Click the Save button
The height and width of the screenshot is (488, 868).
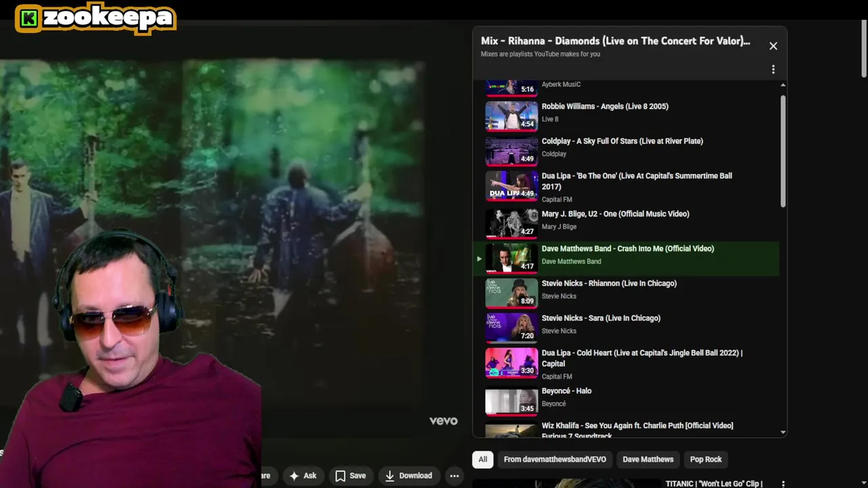(x=351, y=476)
